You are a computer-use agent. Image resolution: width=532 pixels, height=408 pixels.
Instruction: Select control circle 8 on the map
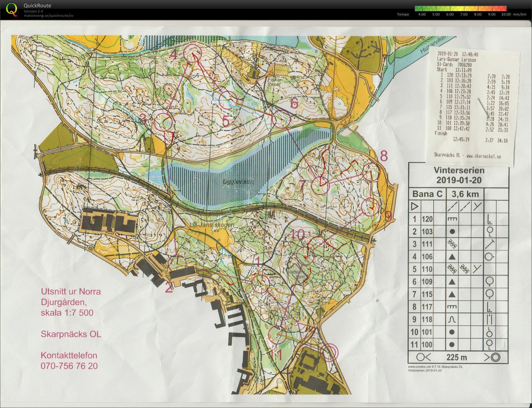371,171
